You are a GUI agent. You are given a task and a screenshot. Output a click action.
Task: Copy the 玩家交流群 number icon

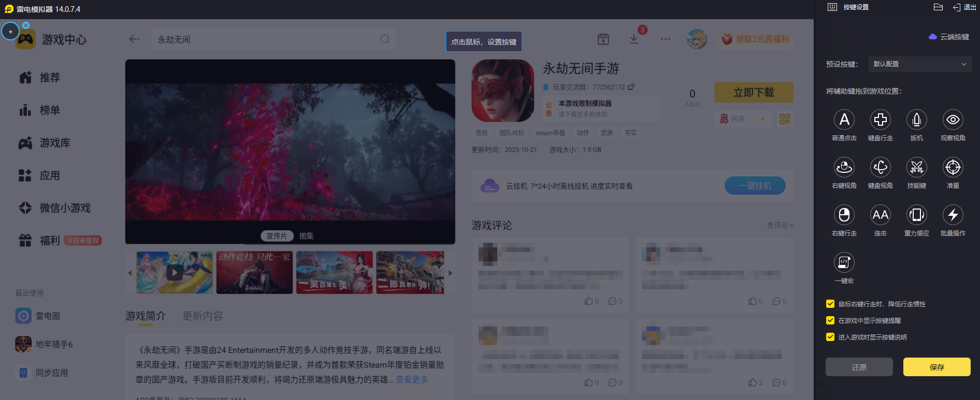pos(631,87)
